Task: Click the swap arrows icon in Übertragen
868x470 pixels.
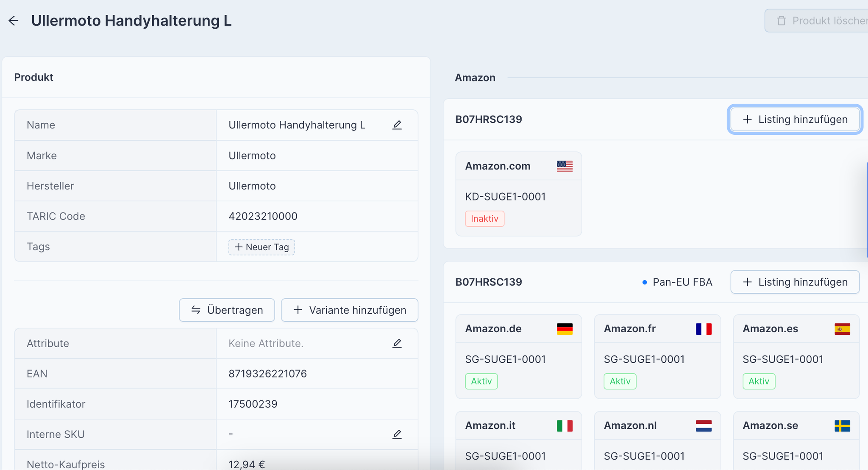Action: (196, 310)
